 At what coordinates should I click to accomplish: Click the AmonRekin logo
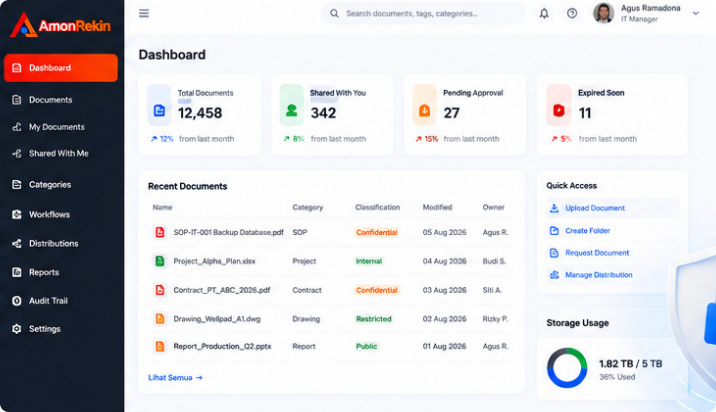(60, 25)
